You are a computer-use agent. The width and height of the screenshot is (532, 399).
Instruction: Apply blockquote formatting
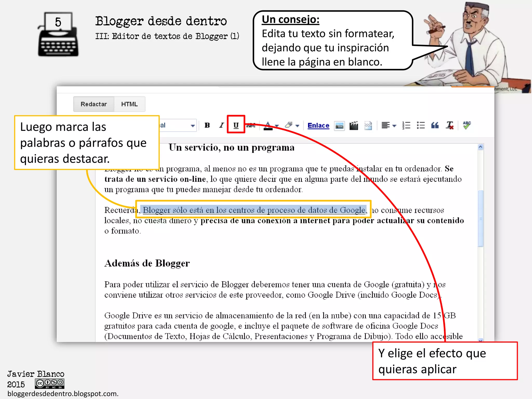(x=435, y=125)
